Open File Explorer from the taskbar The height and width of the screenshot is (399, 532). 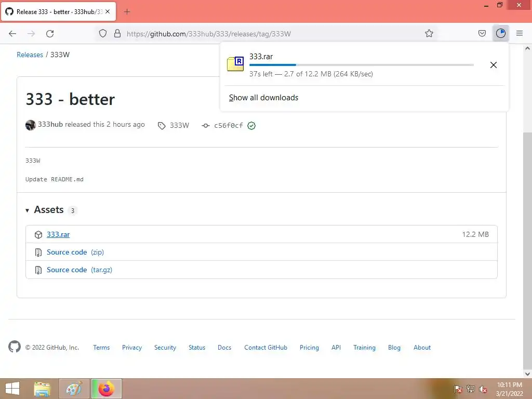(x=42, y=389)
